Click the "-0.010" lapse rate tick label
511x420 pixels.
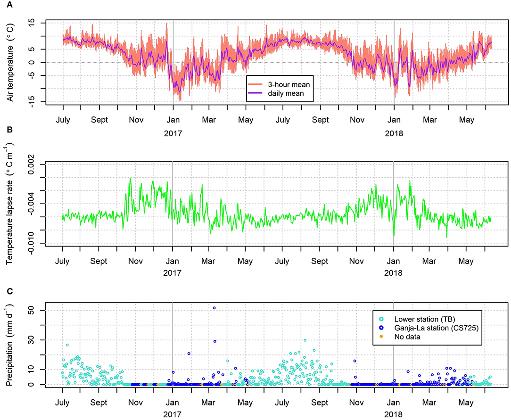tap(31, 243)
